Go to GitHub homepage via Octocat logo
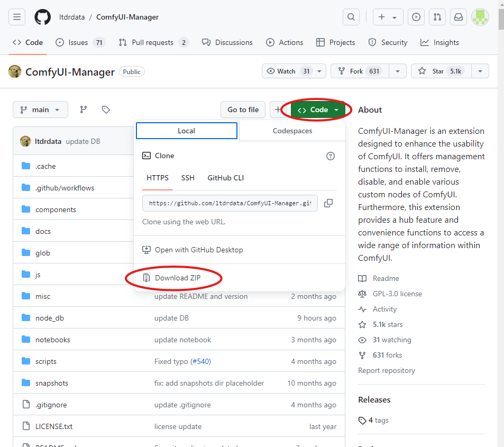This screenshot has height=447, width=504. tap(42, 17)
